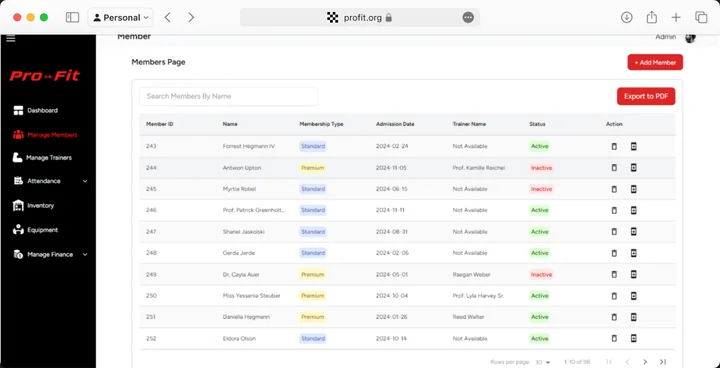Click the Add Member button
The height and width of the screenshot is (368, 720).
click(655, 62)
